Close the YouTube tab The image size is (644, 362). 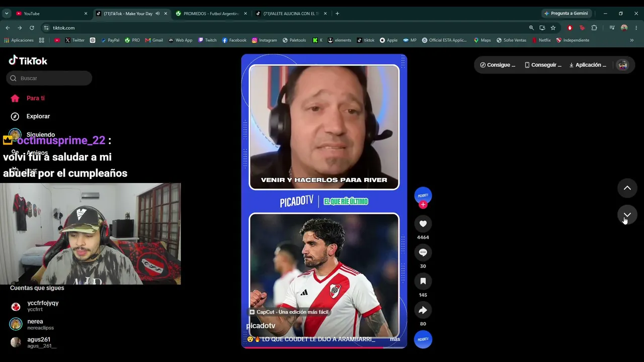(x=86, y=14)
